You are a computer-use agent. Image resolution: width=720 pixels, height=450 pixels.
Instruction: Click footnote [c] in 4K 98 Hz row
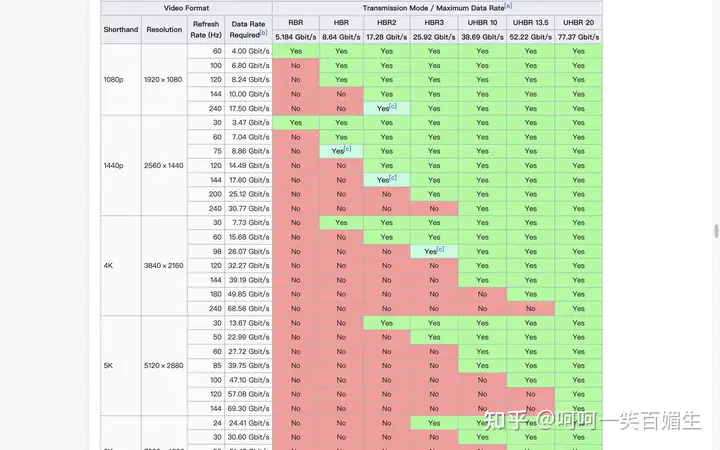[x=441, y=250]
